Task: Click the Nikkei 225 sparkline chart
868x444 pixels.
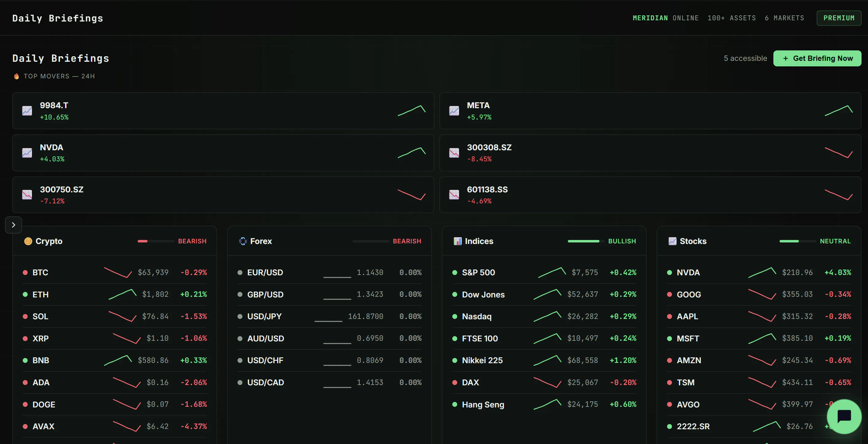Action: 547,360
